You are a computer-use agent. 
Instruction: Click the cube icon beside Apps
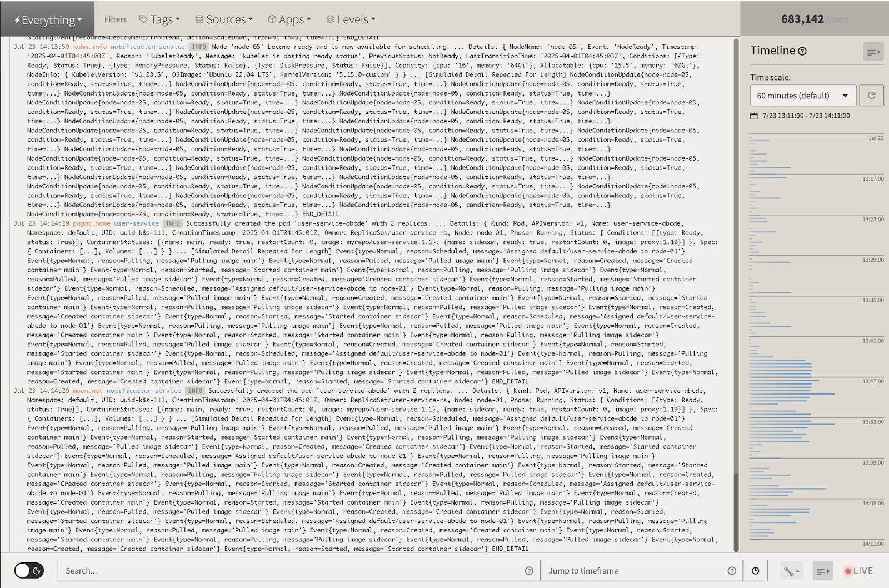tap(272, 19)
